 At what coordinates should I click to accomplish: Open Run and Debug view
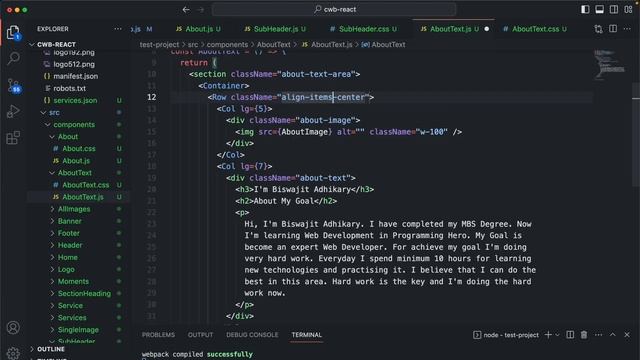[13, 111]
